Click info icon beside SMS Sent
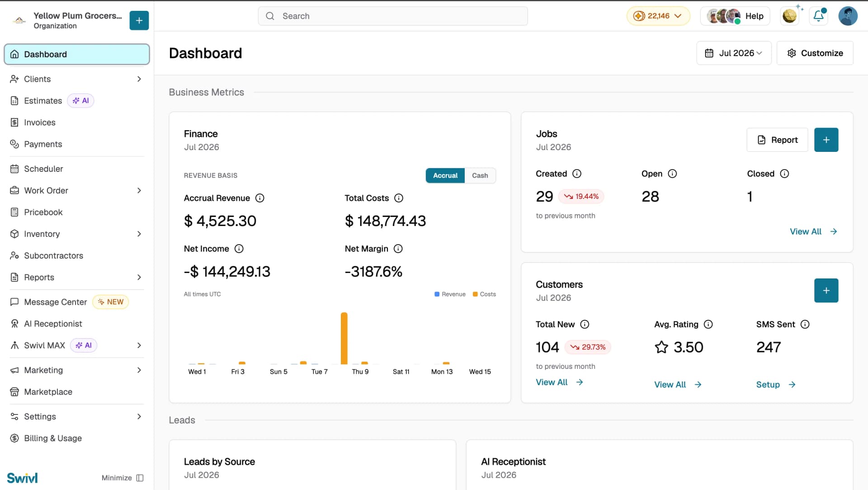This screenshot has height=490, width=868. tap(805, 324)
